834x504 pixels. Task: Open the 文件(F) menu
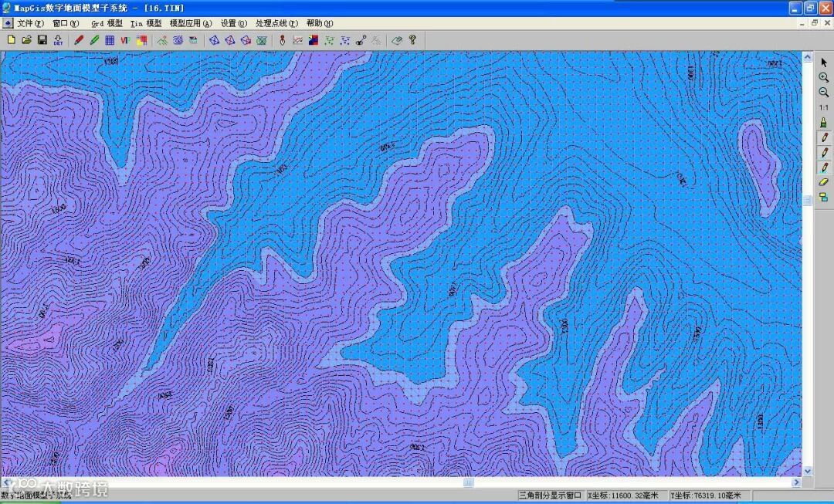coord(30,23)
